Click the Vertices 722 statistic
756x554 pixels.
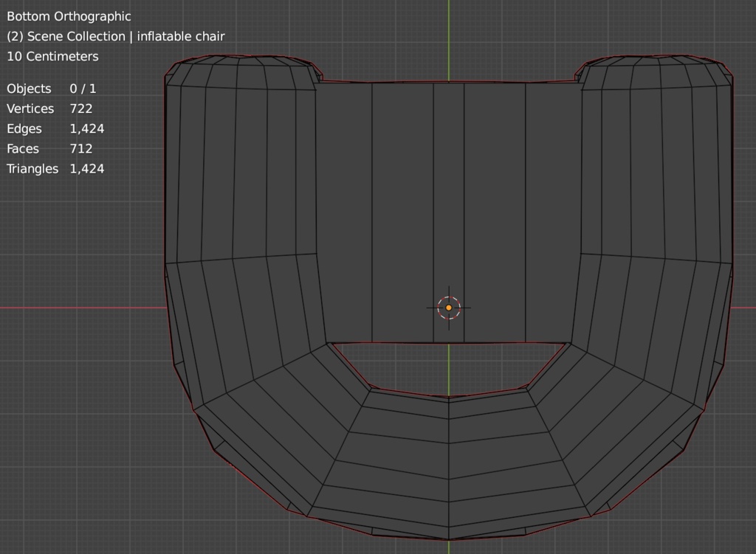click(x=49, y=108)
